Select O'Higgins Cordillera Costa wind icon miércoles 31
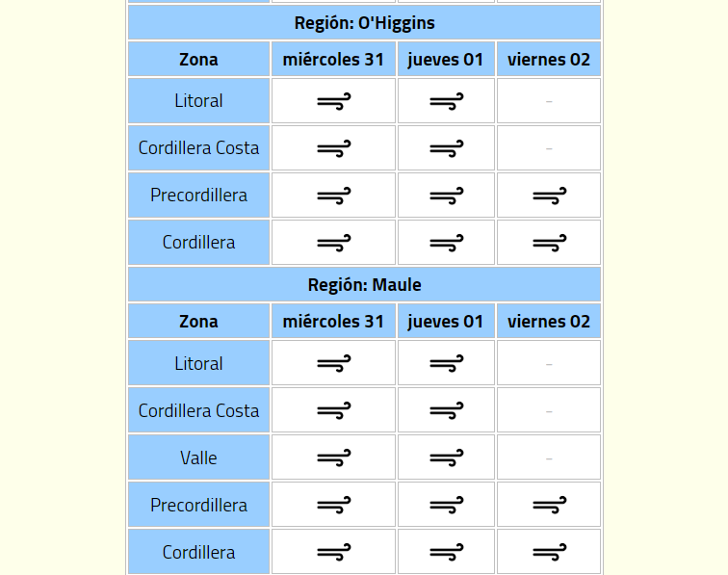The image size is (728, 575). pyautogui.click(x=334, y=148)
